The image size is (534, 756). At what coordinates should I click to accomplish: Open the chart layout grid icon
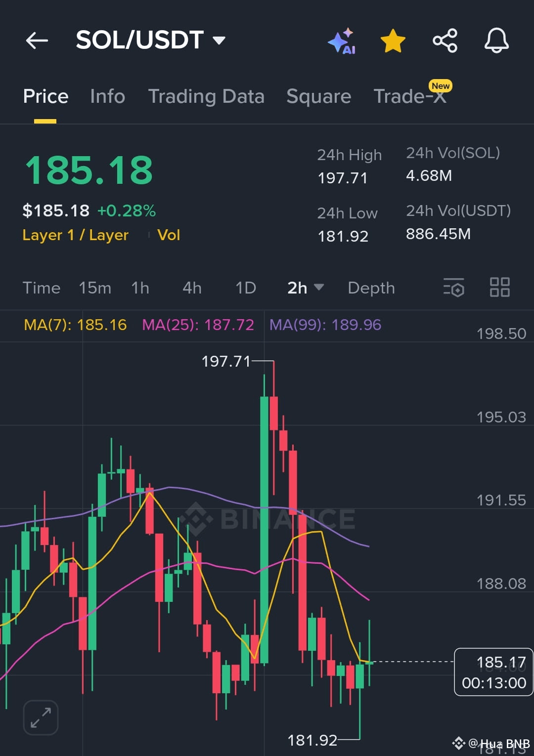499,287
